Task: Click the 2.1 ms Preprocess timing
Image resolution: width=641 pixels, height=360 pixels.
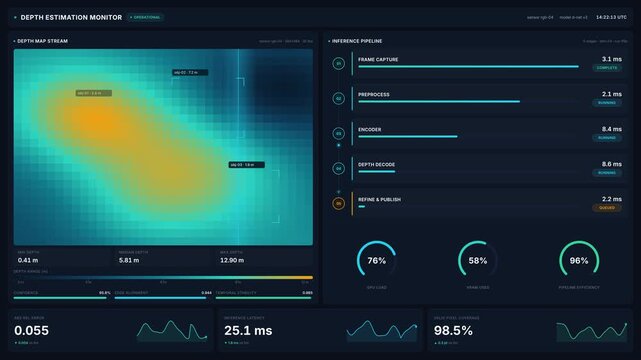Action: pos(612,94)
